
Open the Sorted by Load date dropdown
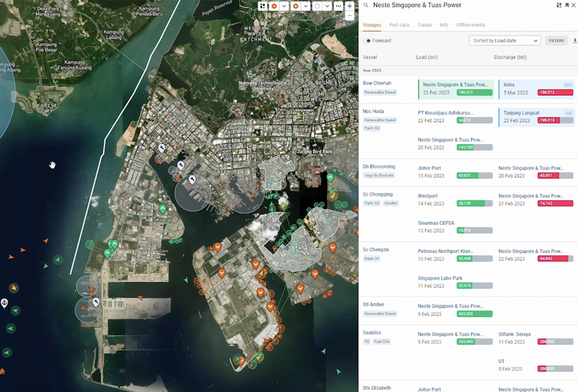click(505, 40)
